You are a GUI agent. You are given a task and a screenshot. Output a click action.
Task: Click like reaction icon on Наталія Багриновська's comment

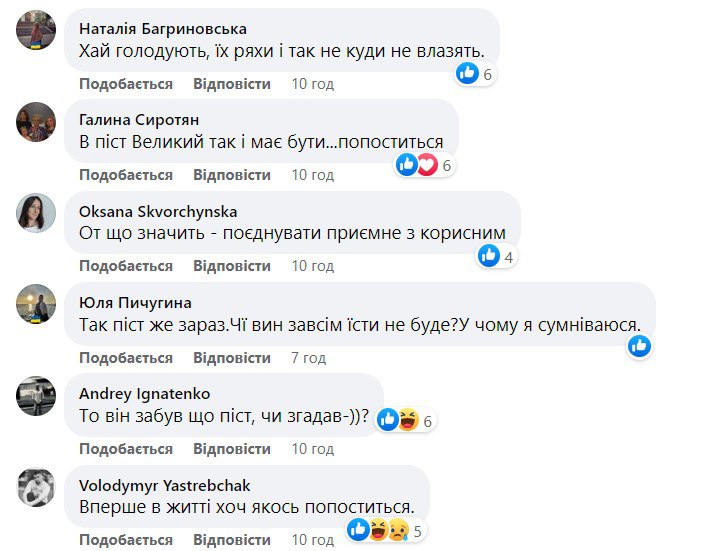coord(467,72)
